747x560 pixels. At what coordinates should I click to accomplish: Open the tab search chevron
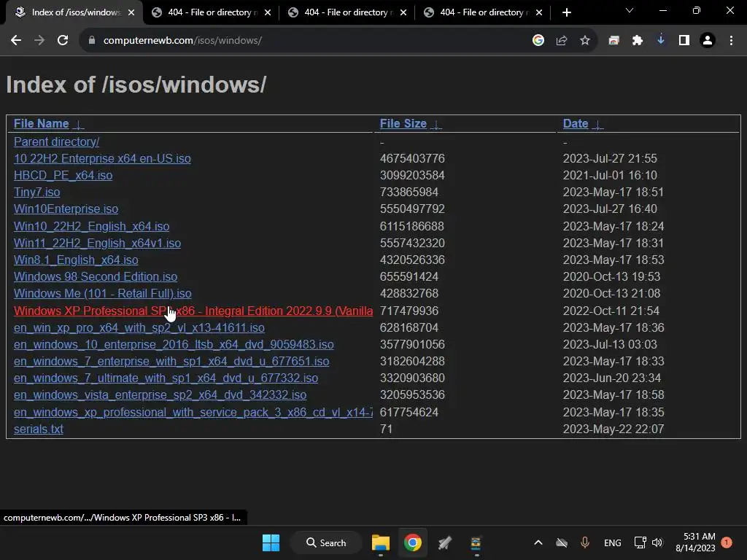pos(630,10)
